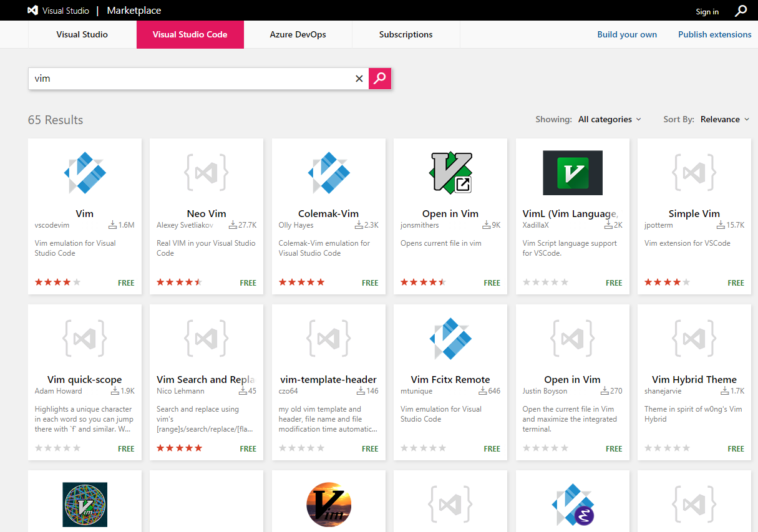Click Vim Search and Replace star rating
Viewport: 758px width, 532px height.
click(x=180, y=448)
